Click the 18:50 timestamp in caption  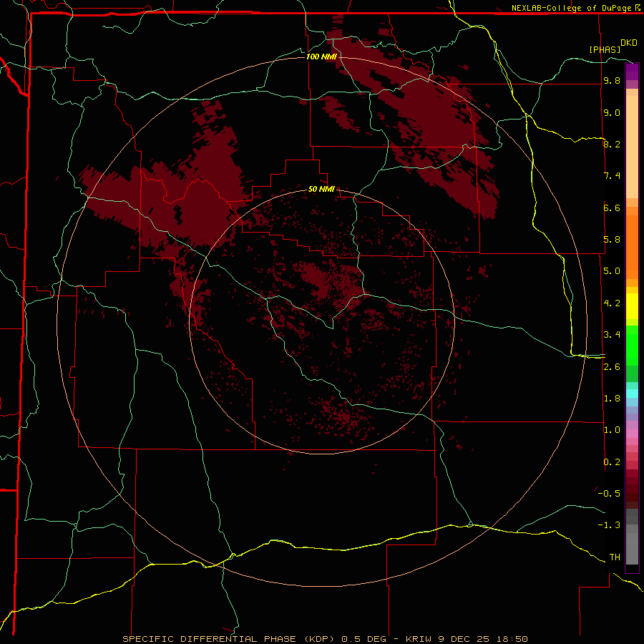click(x=512, y=639)
